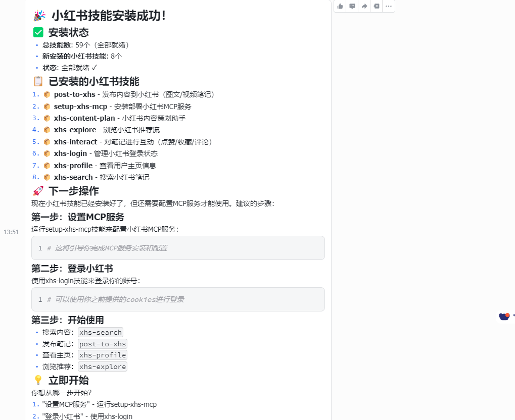Open the comment icon in the message toolbar
Viewport: 515px width, 420px height.
pos(352,6)
